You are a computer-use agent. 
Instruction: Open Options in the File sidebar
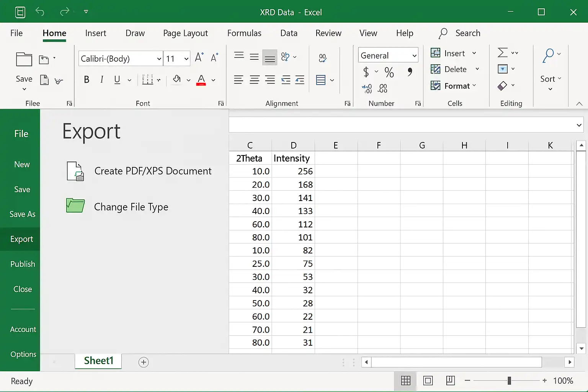tap(23, 354)
